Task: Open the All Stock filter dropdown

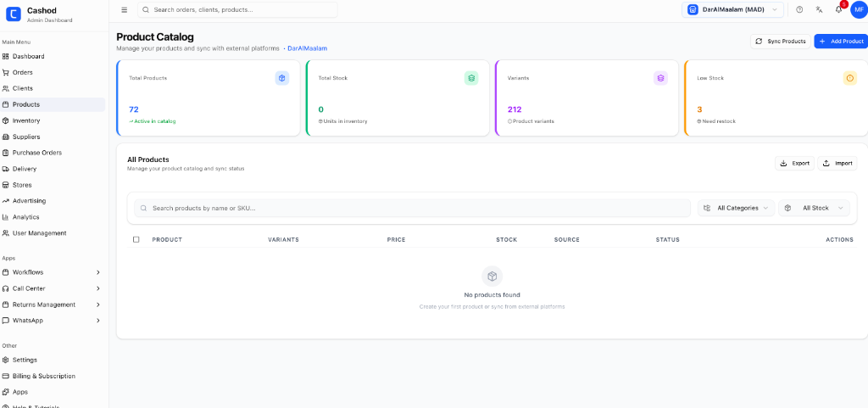Action: point(814,208)
